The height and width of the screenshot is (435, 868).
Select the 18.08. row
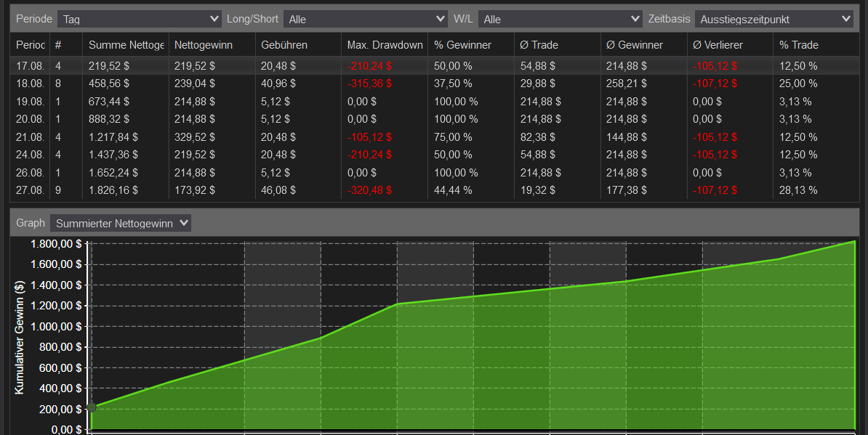pos(435,84)
